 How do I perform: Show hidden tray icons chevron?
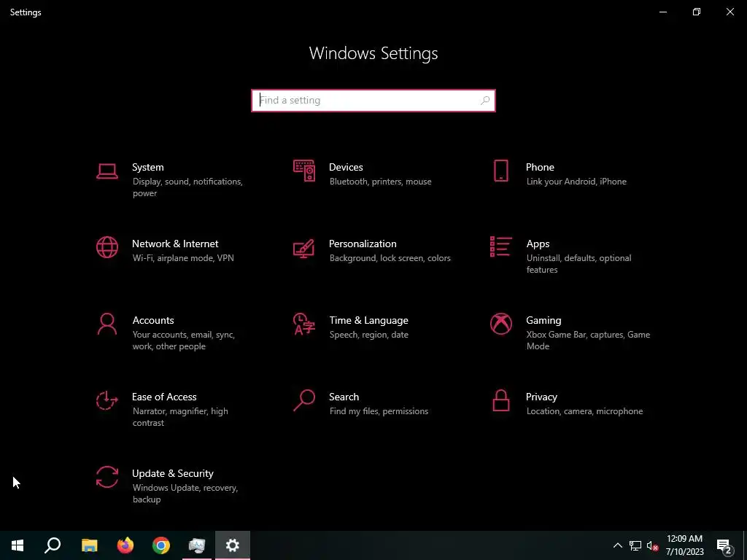[617, 545]
